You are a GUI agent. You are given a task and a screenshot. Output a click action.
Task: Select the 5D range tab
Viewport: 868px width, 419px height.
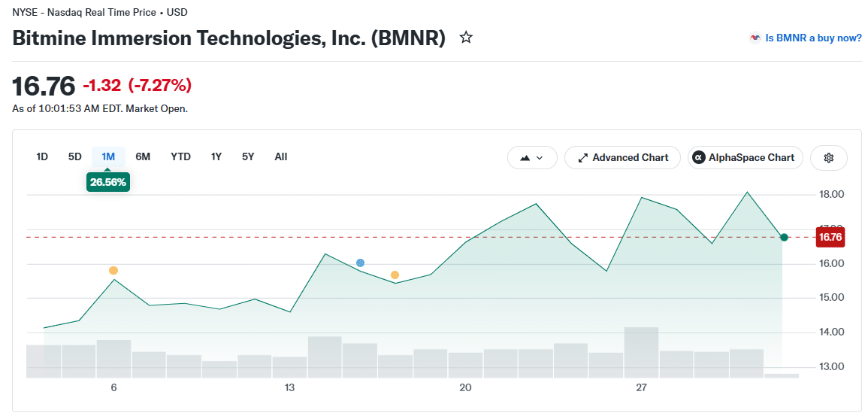pos(74,157)
